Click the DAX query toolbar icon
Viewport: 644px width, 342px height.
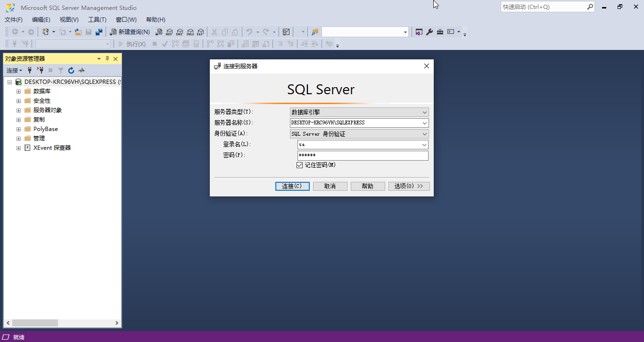pos(200,32)
